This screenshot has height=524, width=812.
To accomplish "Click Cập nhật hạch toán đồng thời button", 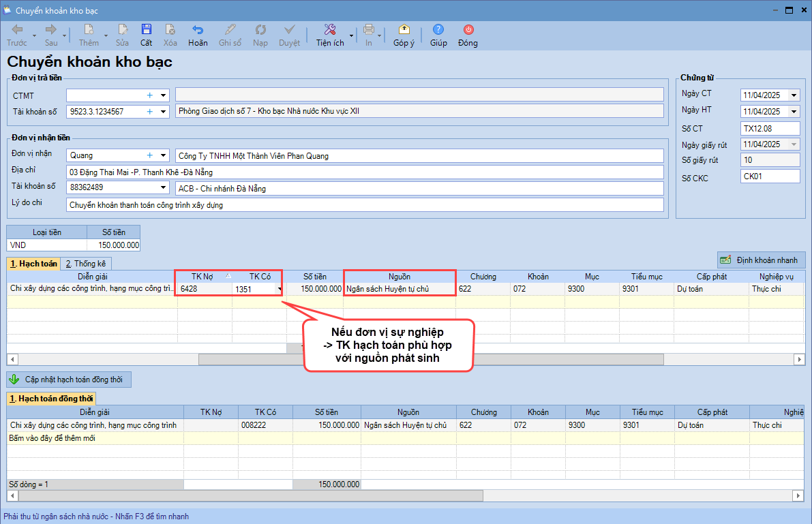I will pos(69,380).
